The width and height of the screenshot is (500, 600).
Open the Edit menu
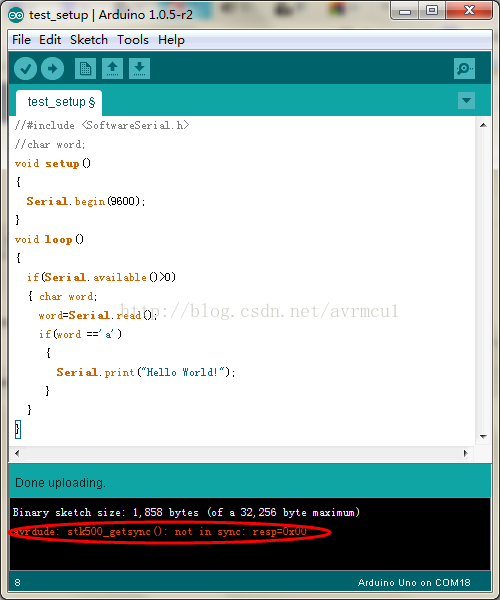[x=50, y=40]
